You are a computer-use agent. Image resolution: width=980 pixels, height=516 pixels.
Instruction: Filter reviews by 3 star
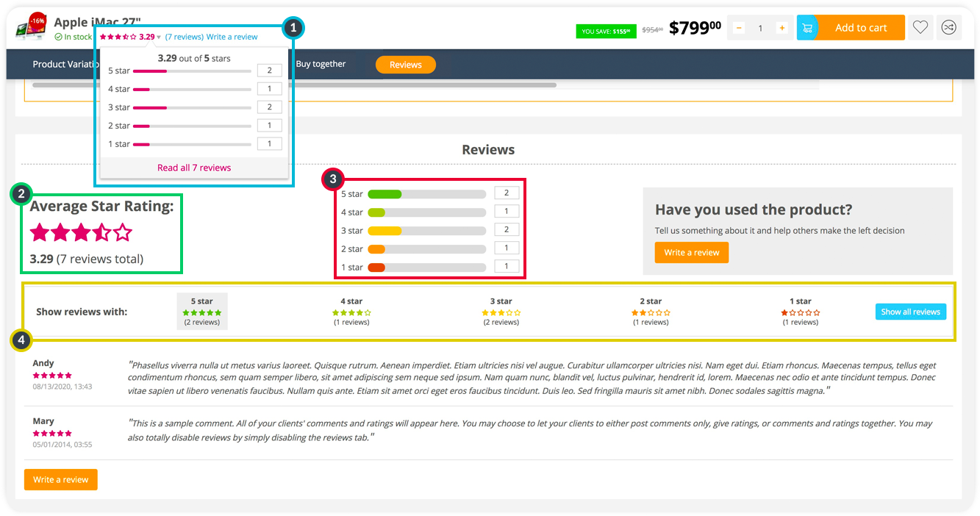tap(503, 311)
